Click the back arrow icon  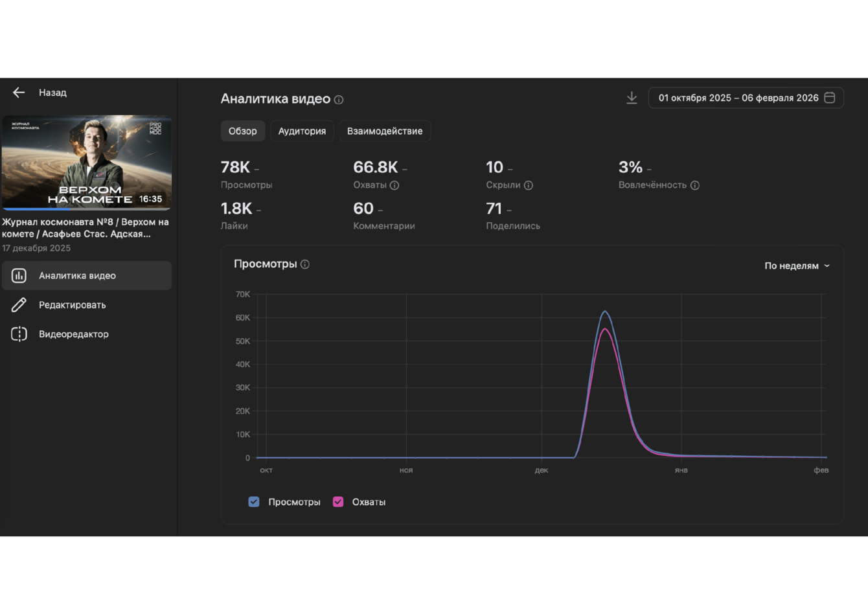pos(19,93)
